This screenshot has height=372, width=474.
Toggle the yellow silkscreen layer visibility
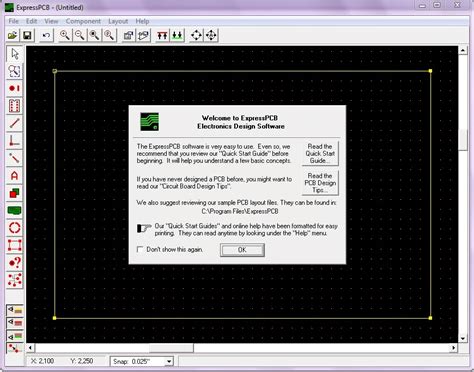tap(15, 310)
